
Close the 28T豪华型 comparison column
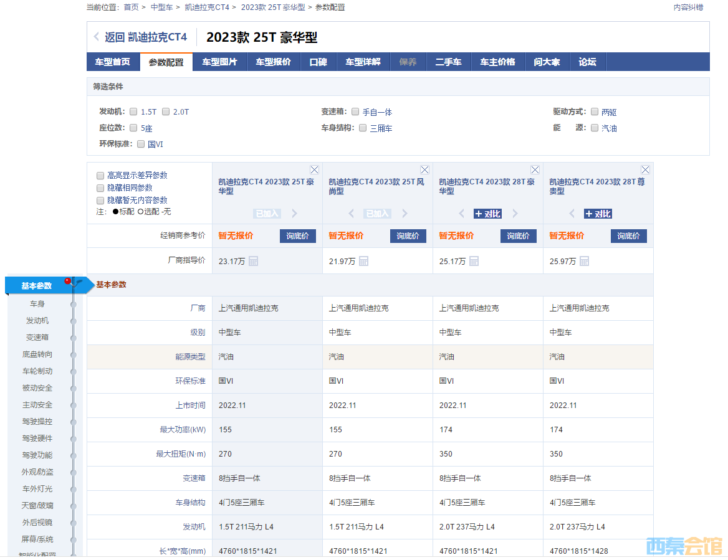[535, 169]
